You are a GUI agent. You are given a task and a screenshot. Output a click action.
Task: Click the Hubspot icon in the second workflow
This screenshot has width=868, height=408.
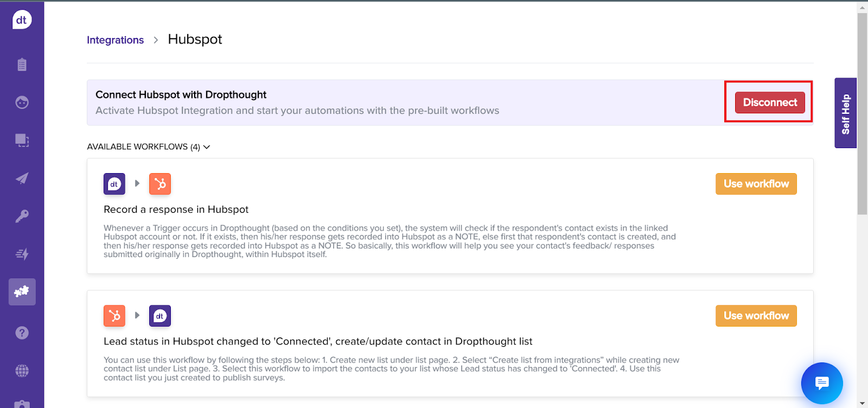point(114,316)
